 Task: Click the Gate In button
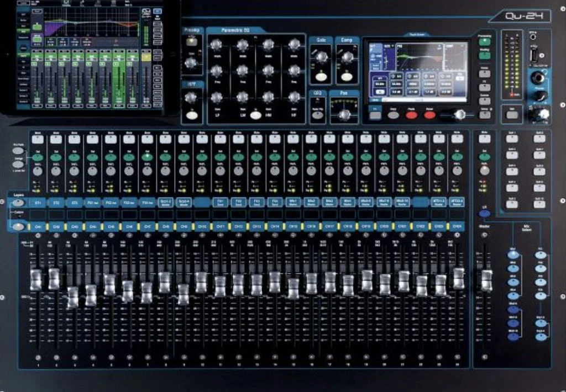coord(321,77)
